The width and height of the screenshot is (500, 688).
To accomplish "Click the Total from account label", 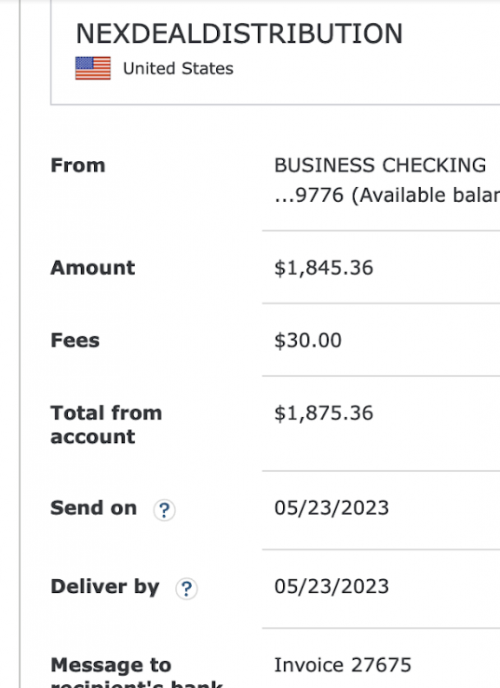I will click(106, 425).
